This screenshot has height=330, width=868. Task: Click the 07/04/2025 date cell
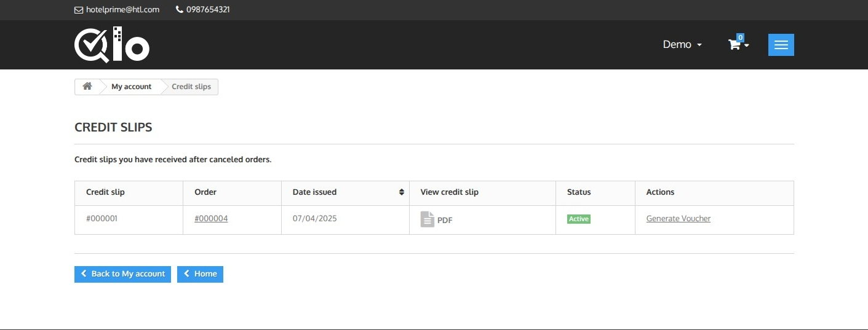coord(345,219)
